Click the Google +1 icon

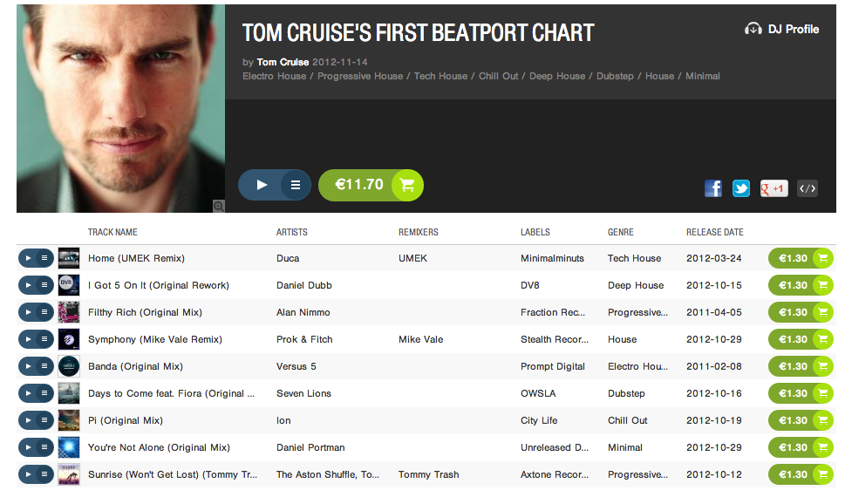coord(774,187)
